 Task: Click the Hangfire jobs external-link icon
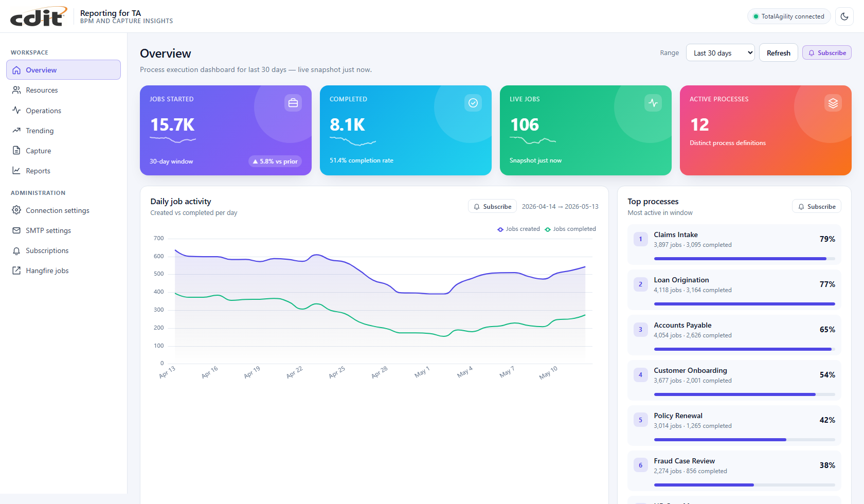[16, 271]
